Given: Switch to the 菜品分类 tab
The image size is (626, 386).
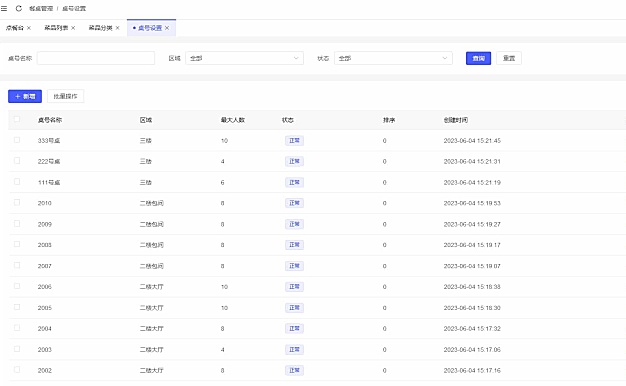Looking at the screenshot, I should (x=101, y=28).
